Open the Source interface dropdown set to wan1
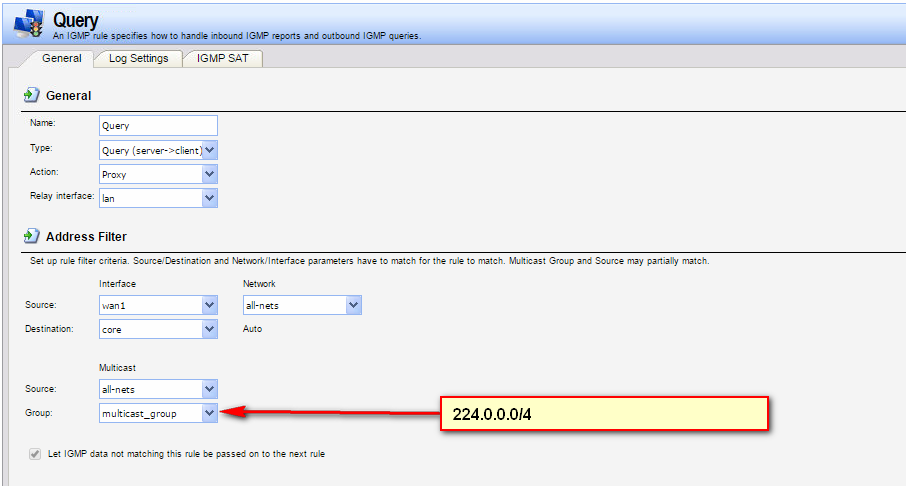Image resolution: width=906 pixels, height=486 pixels. pos(158,305)
